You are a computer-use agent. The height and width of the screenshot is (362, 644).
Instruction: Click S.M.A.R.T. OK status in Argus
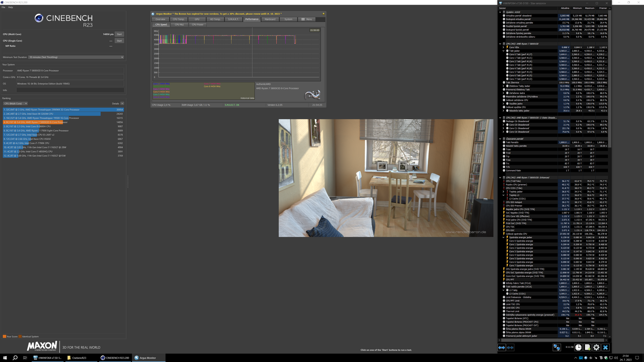click(x=231, y=105)
